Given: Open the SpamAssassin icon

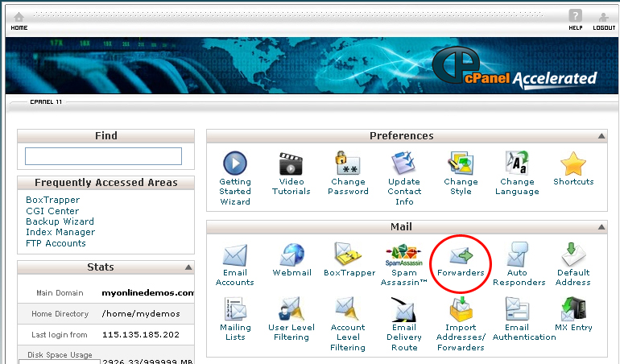Looking at the screenshot, I should [x=403, y=255].
